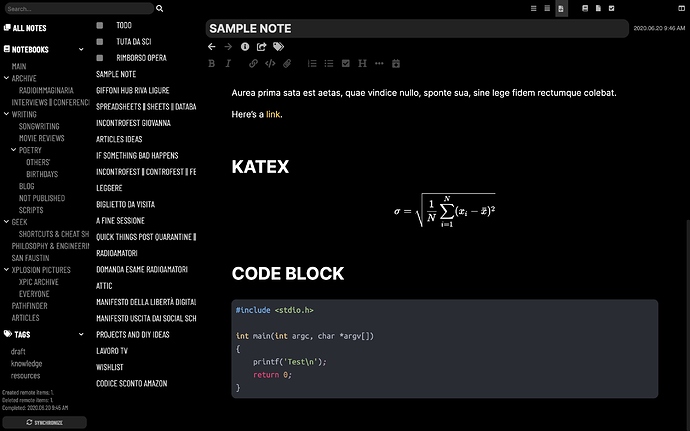Click the Synchronize button
Viewport: 690px width, 431px height.
click(44, 423)
